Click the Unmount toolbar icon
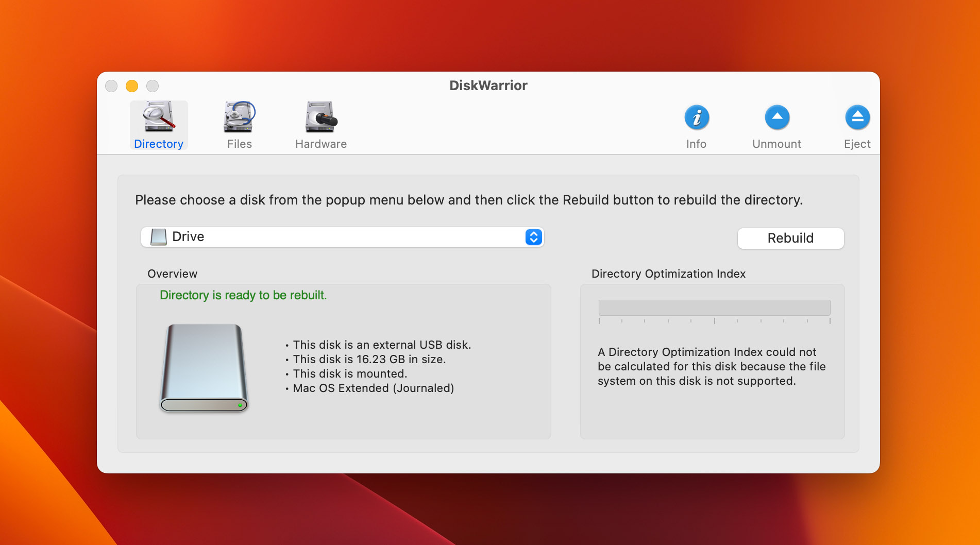Image resolution: width=980 pixels, height=545 pixels. [777, 117]
